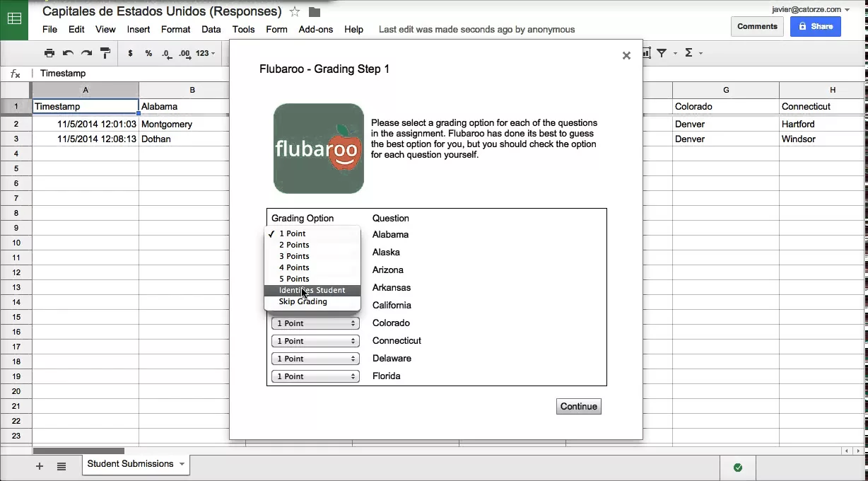Viewport: 868px width, 481px height.
Task: Select the Colorado header cell in the spreadsheet
Action: pos(726,106)
